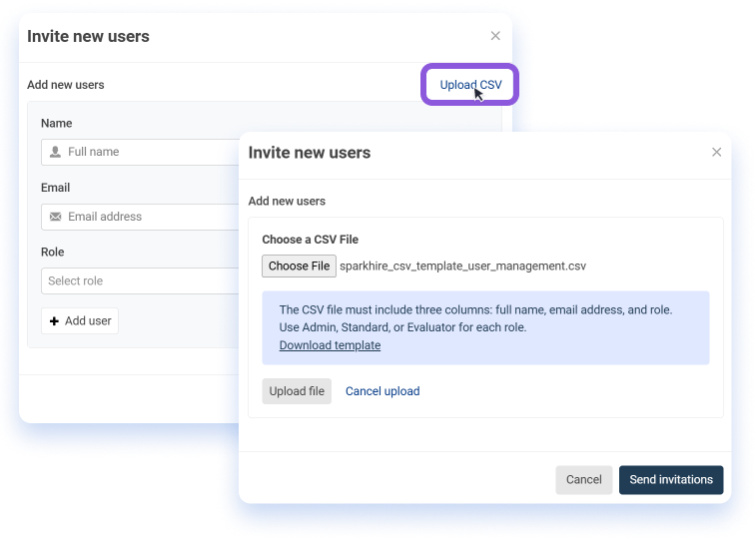Click the Role field label
756x538 pixels.
(53, 253)
